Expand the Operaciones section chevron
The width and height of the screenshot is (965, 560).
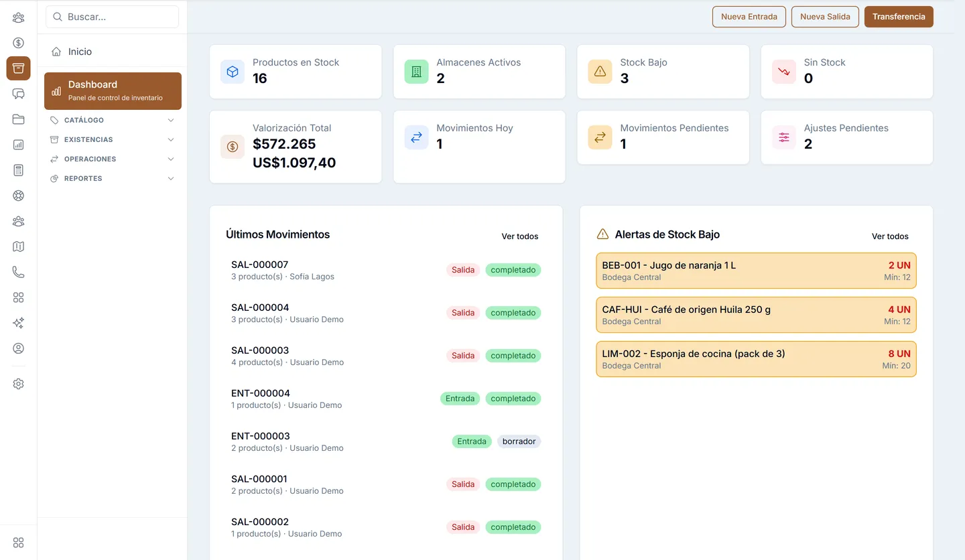pos(171,159)
